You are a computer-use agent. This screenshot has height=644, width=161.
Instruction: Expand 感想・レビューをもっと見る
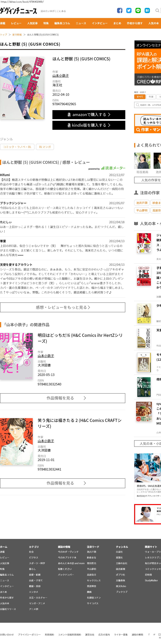pos(63,307)
